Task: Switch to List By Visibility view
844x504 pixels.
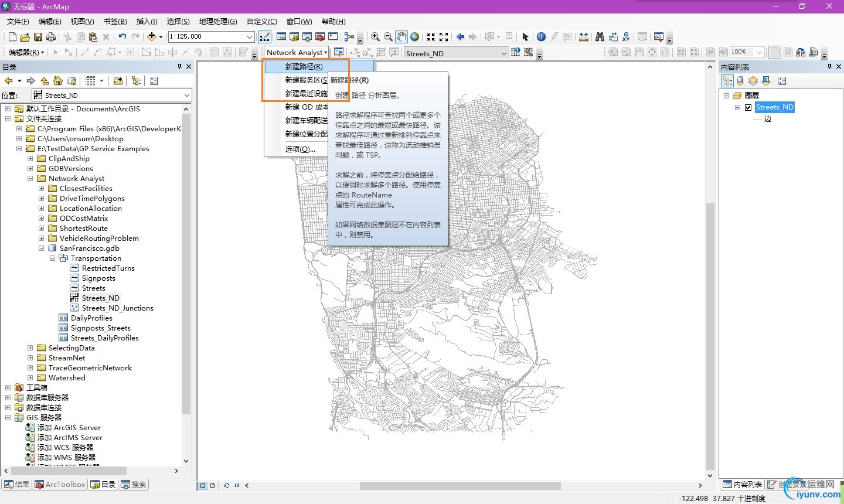Action: [753, 81]
